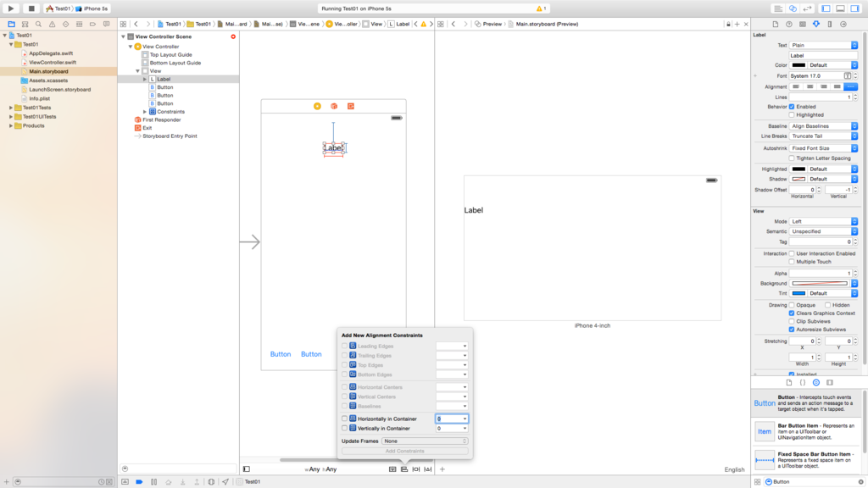Open the view Mode dropdown
Image resolution: width=868 pixels, height=488 pixels.
coord(823,221)
